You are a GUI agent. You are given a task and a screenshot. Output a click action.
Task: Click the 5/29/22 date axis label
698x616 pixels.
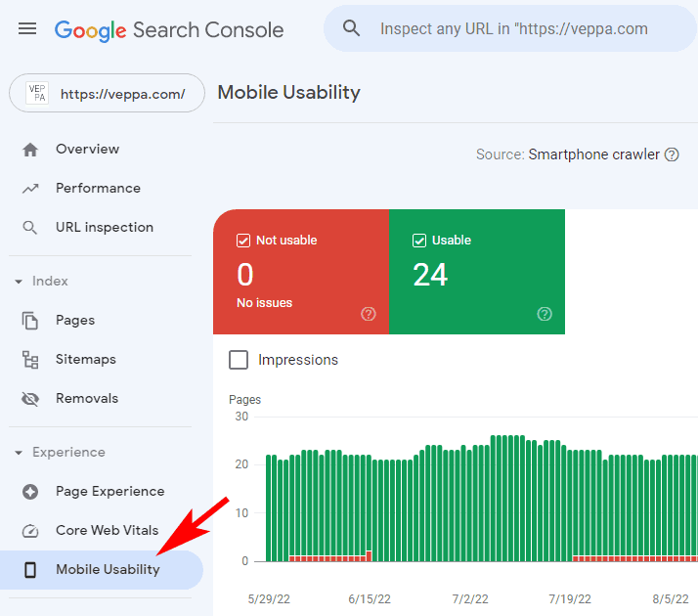point(269,599)
